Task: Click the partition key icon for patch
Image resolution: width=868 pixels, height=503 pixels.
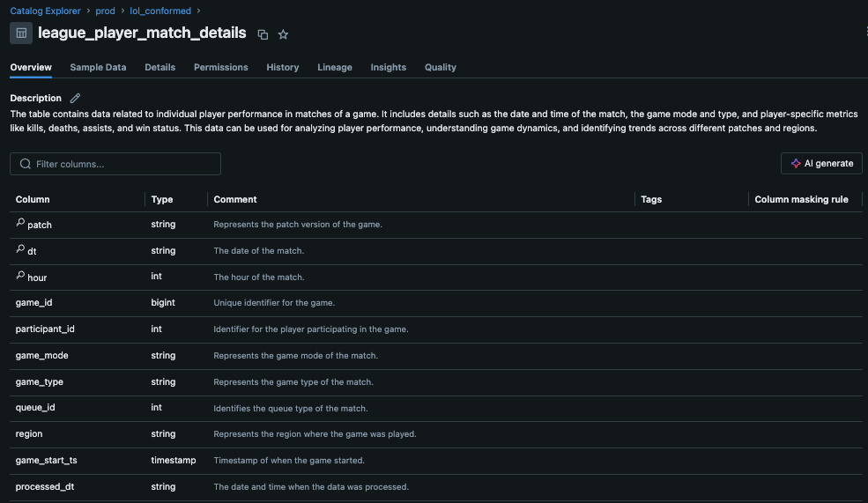Action: coord(20,223)
